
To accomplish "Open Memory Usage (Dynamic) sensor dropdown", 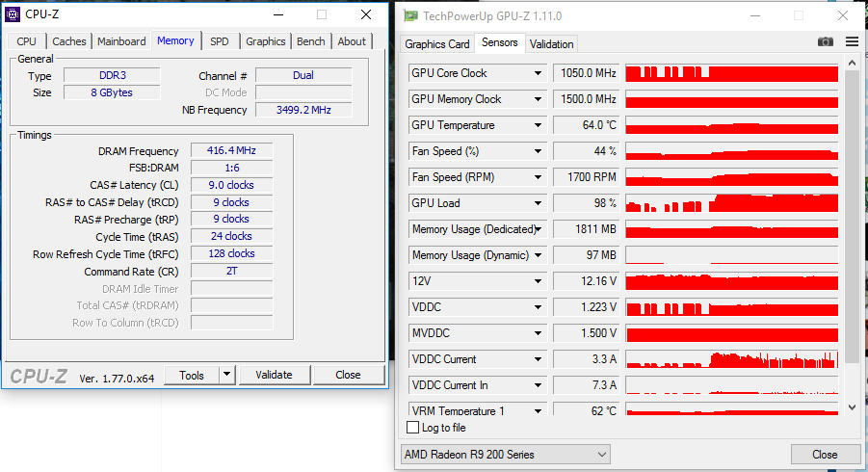I will [x=538, y=255].
